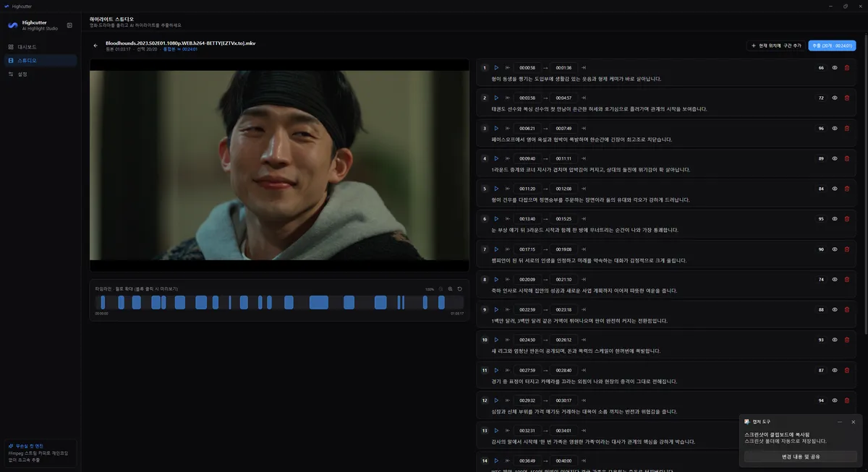The width and height of the screenshot is (868, 472).
Task: Set segment 7 start to current position
Action: [508, 249]
